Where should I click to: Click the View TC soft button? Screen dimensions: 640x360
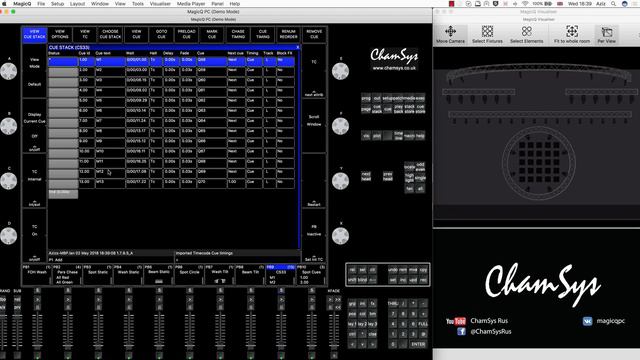[x=85, y=34]
